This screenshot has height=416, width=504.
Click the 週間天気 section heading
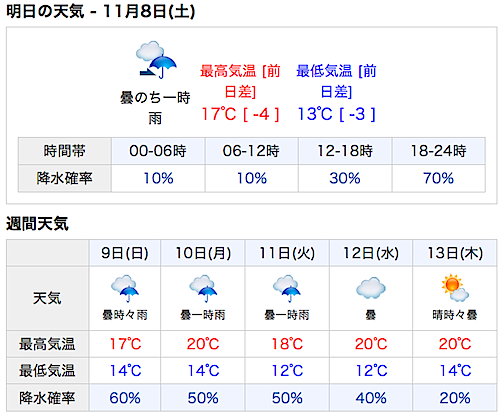(37, 224)
